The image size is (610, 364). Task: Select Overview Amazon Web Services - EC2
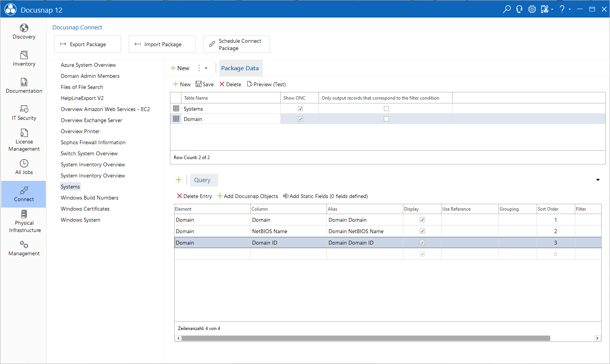click(x=105, y=109)
